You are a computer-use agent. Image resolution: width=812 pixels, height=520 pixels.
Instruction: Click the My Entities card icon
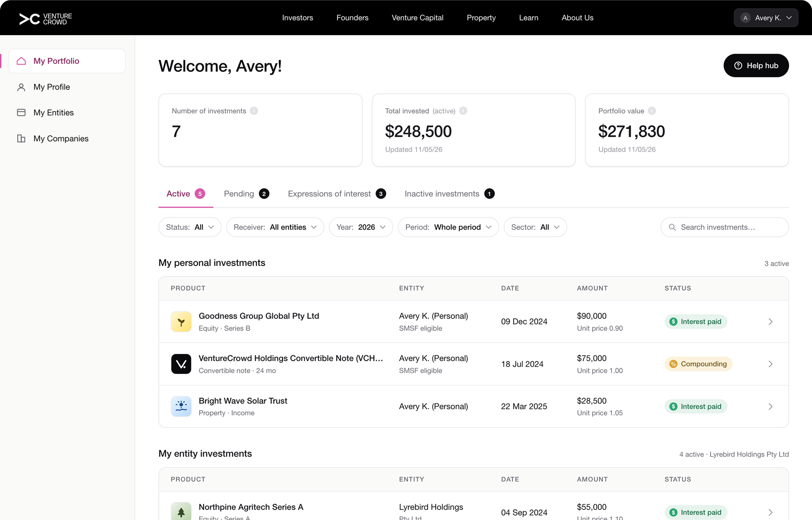(21, 113)
